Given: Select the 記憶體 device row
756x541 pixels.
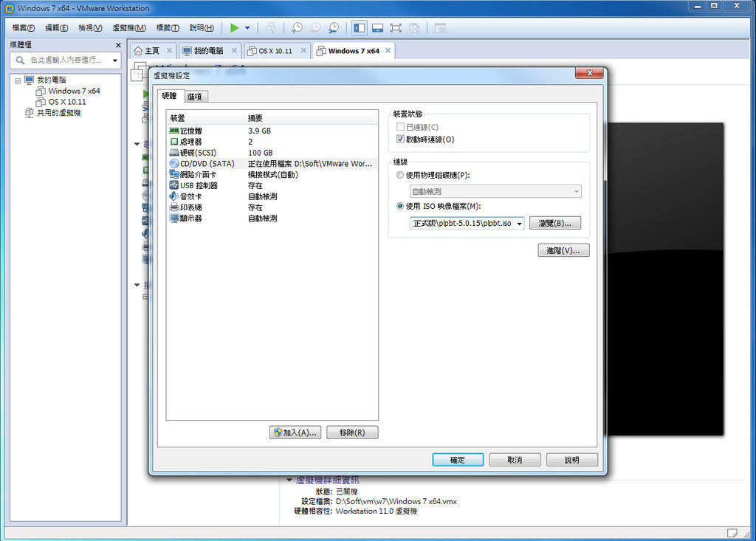Looking at the screenshot, I should click(x=272, y=131).
